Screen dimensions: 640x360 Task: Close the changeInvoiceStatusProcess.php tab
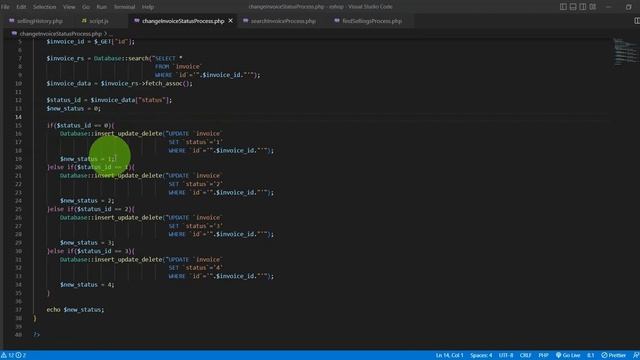[231, 20]
